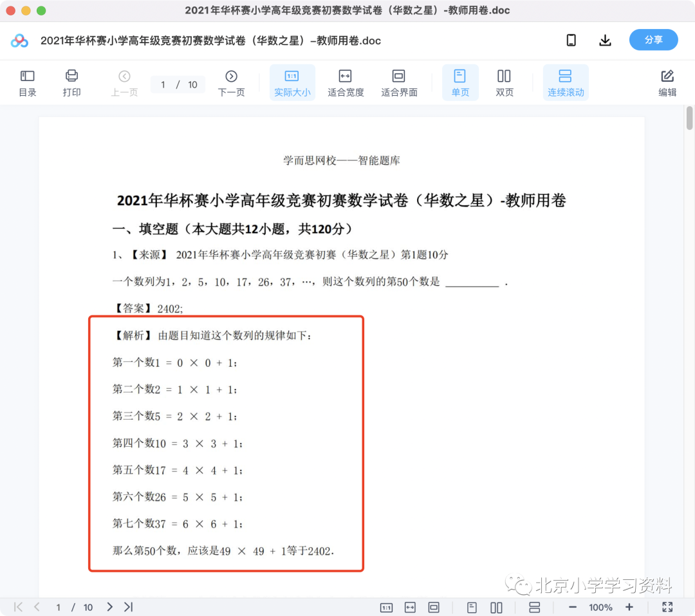
Task: Open 编辑 edit mode
Action: (x=667, y=83)
